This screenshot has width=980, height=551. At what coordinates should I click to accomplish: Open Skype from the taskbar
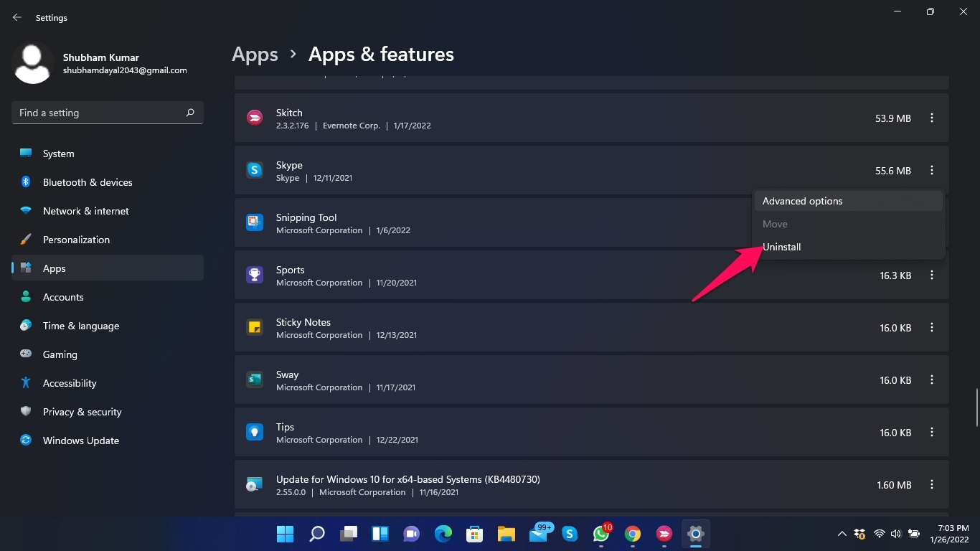pyautogui.click(x=569, y=534)
